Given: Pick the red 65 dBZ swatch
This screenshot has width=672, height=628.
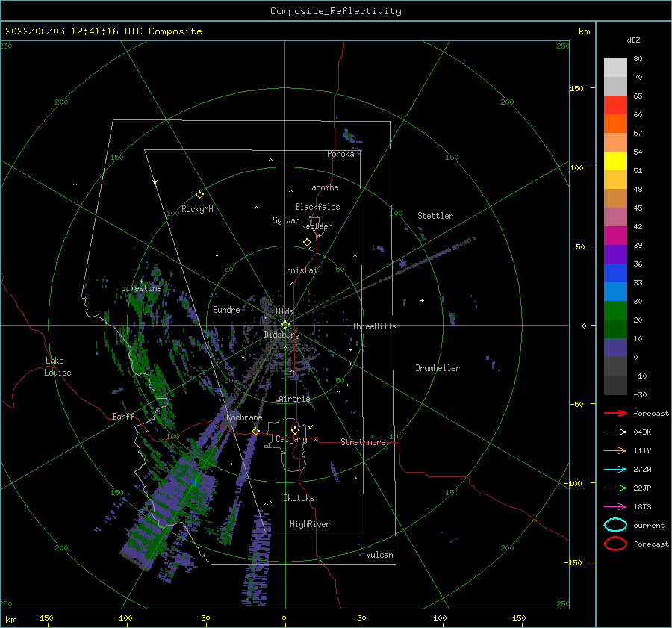Looking at the screenshot, I should click(x=615, y=105).
